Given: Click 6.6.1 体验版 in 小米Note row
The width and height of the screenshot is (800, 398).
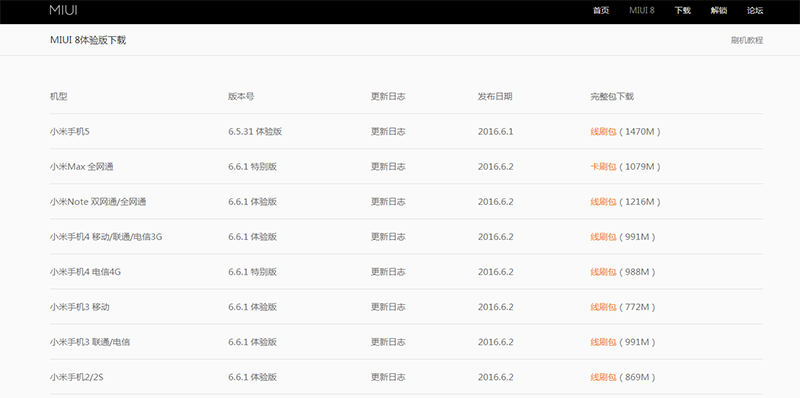Looking at the screenshot, I should pyautogui.click(x=253, y=202).
